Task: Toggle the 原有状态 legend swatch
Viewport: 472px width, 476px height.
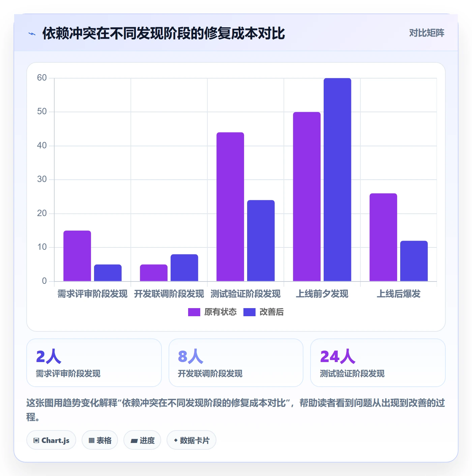Action: [194, 312]
